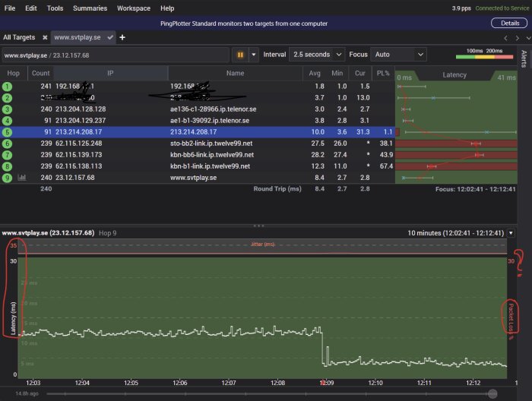Click the timeline history slider thumb
Screen dimensions: 532x401
[492, 394]
